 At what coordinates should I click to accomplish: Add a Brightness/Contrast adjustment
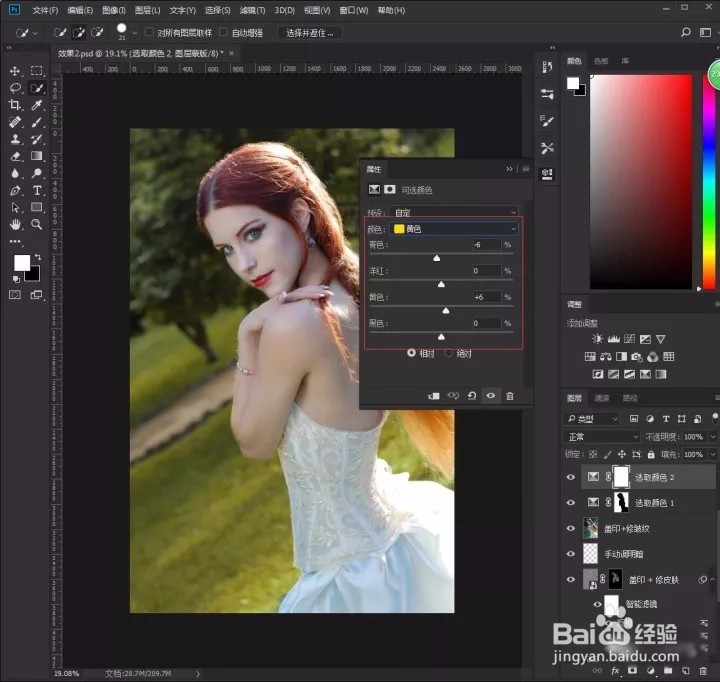597,339
